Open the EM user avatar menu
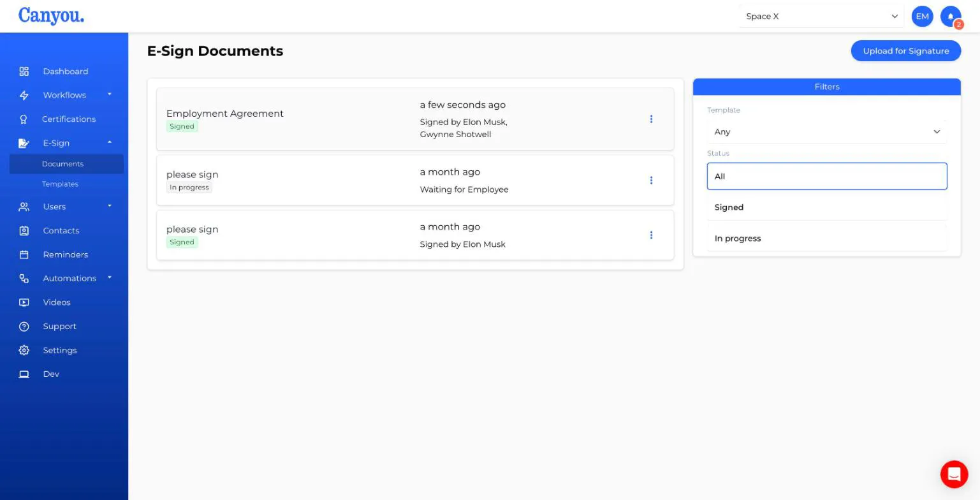The height and width of the screenshot is (500, 980). tap(922, 17)
